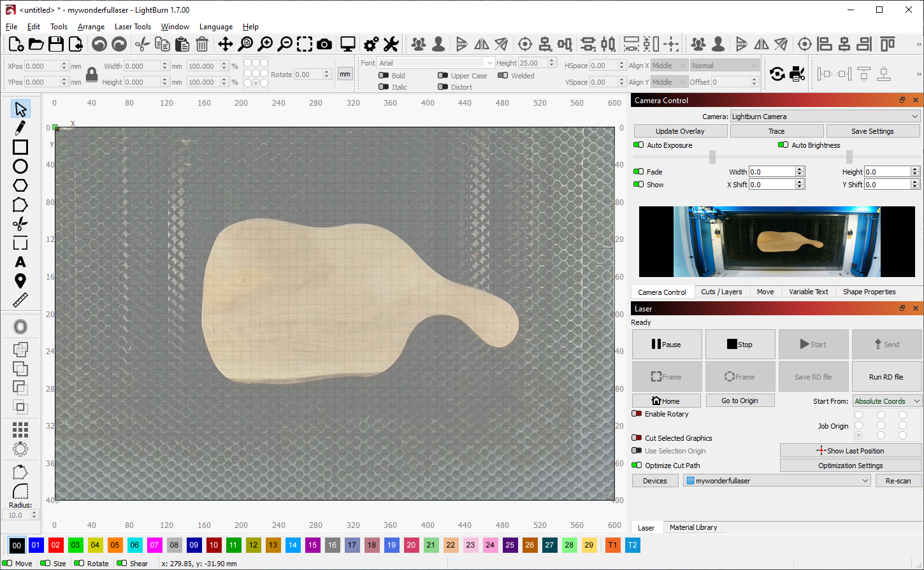Select the Draw Lines pencil tool
This screenshot has height=570, width=924.
tap(20, 128)
